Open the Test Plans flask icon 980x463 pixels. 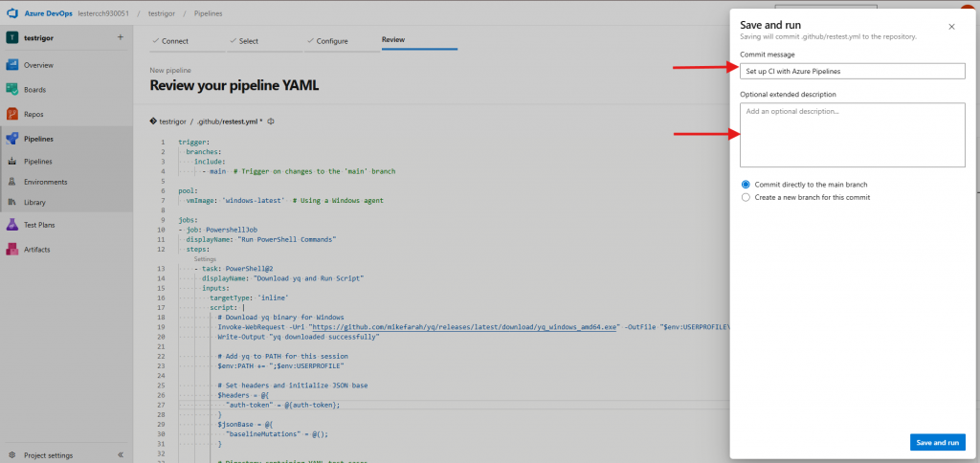coord(11,224)
